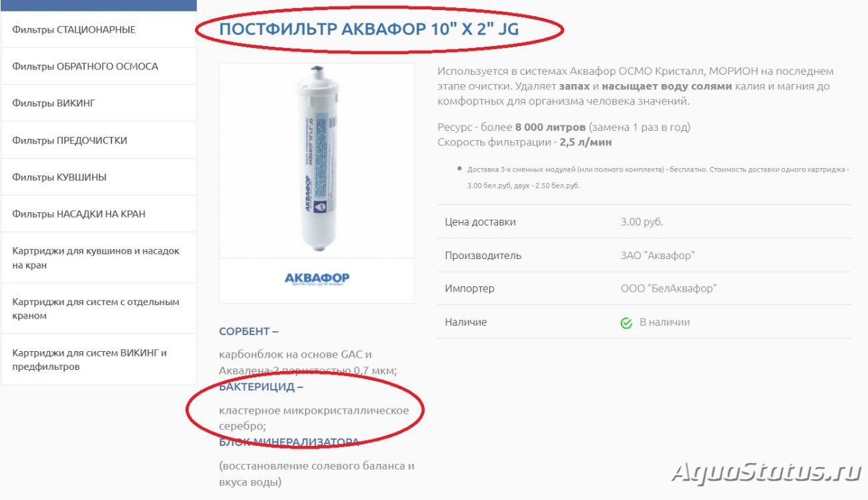Click the Производитель ЗАО Аквафор row

pos(644,255)
